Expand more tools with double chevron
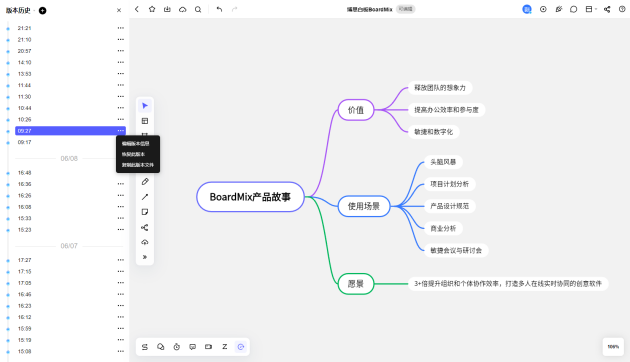 145,257
